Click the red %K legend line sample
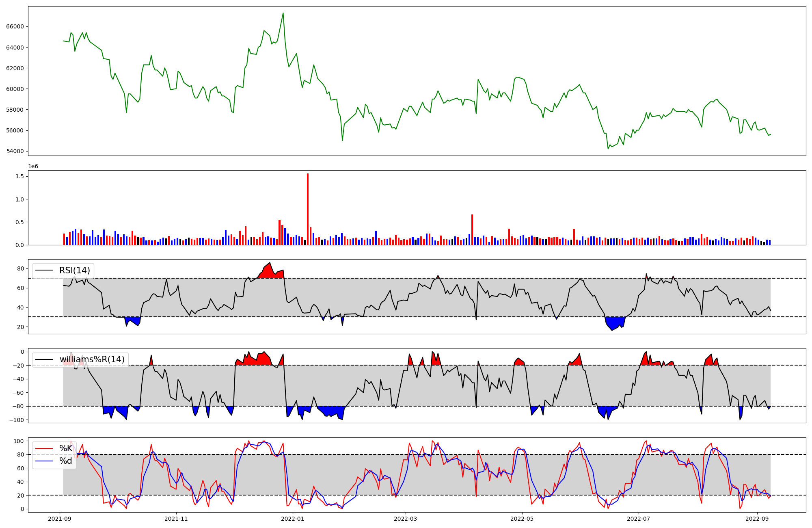Viewport: 812px width, 528px height. pos(45,448)
